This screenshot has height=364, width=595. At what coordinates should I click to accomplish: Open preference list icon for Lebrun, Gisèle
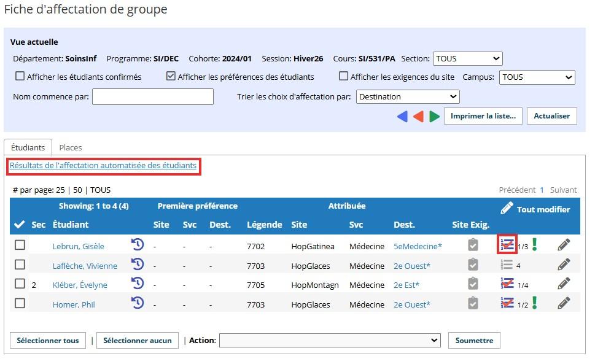pyautogui.click(x=507, y=244)
